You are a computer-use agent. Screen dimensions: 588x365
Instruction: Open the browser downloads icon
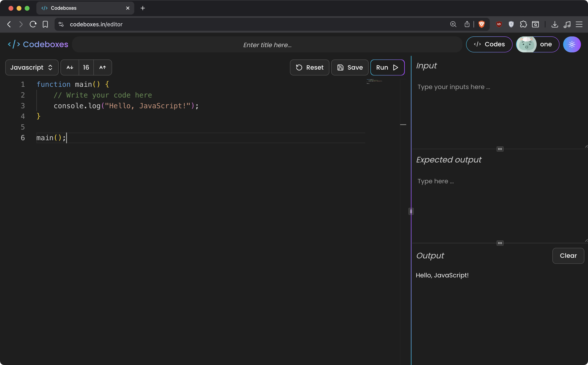pos(554,24)
